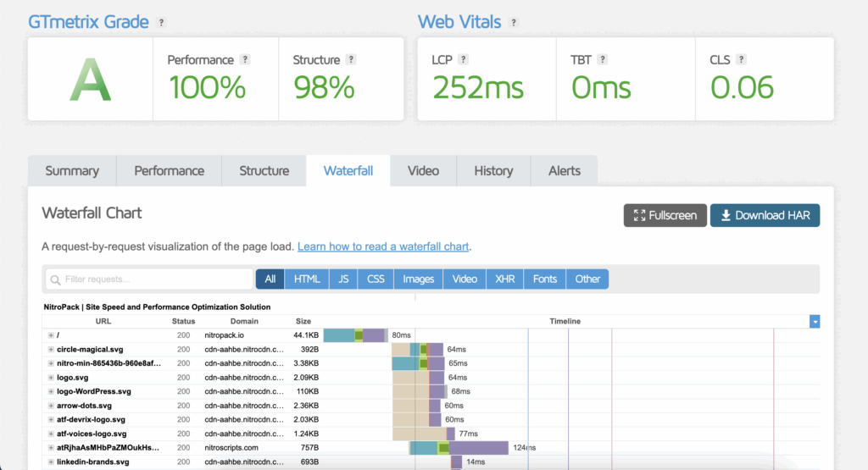Open Performance score help tooltip icon
The width and height of the screenshot is (868, 470).
tap(245, 59)
